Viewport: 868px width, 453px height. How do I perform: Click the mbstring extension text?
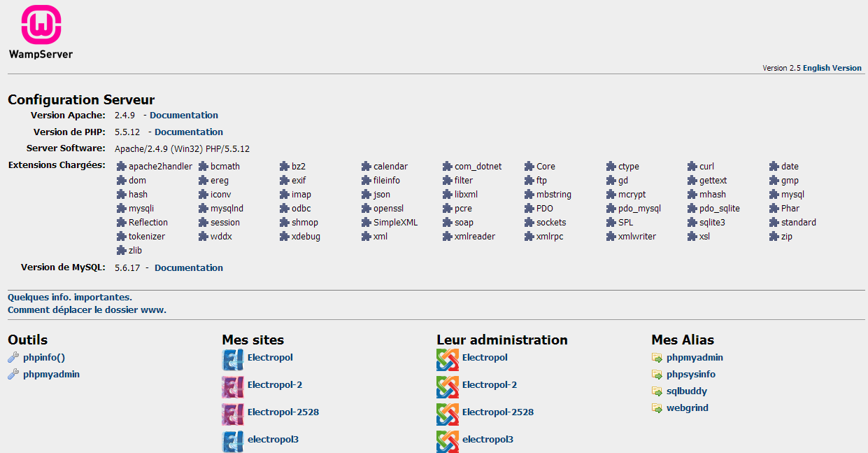click(x=554, y=195)
